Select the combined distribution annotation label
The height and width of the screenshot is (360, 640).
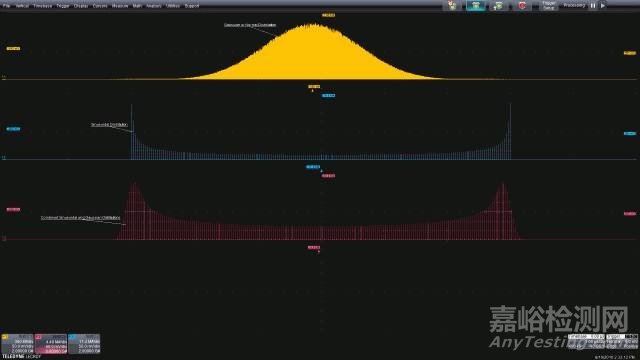[80, 218]
